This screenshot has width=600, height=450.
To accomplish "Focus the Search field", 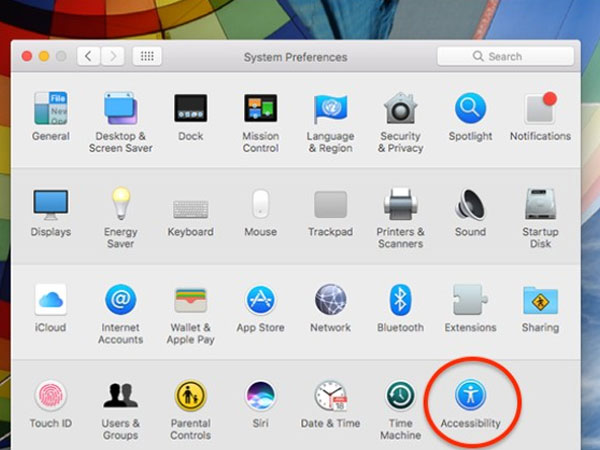I will tap(505, 56).
